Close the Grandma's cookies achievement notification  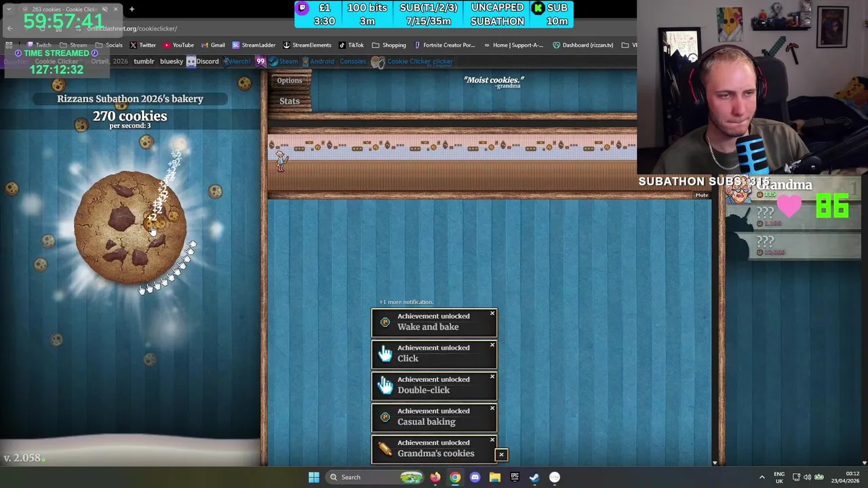(x=492, y=440)
